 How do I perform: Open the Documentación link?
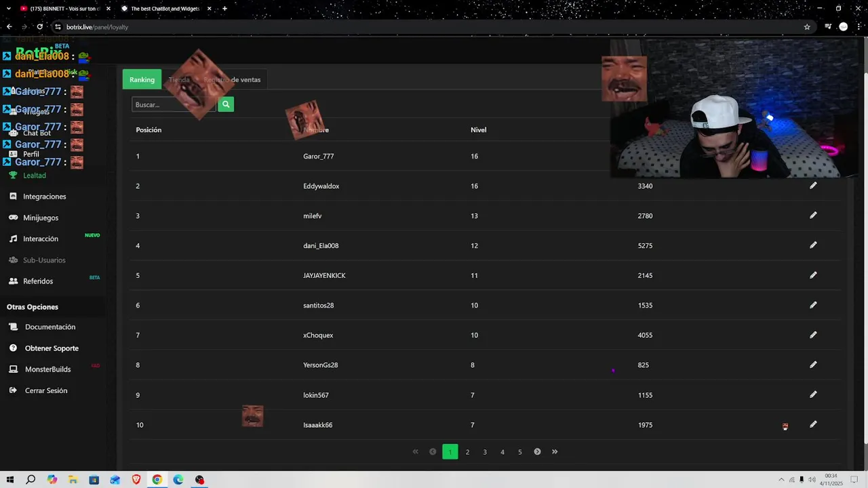50,327
